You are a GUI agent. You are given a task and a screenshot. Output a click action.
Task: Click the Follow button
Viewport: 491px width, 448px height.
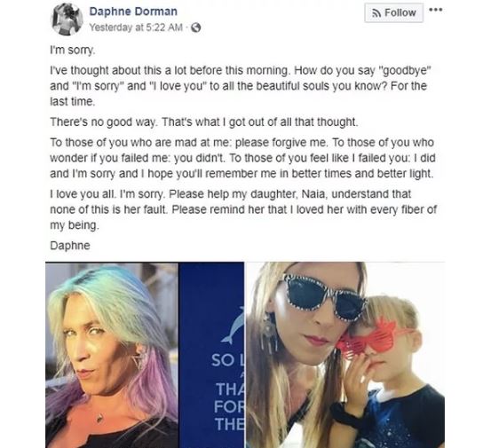(x=393, y=12)
